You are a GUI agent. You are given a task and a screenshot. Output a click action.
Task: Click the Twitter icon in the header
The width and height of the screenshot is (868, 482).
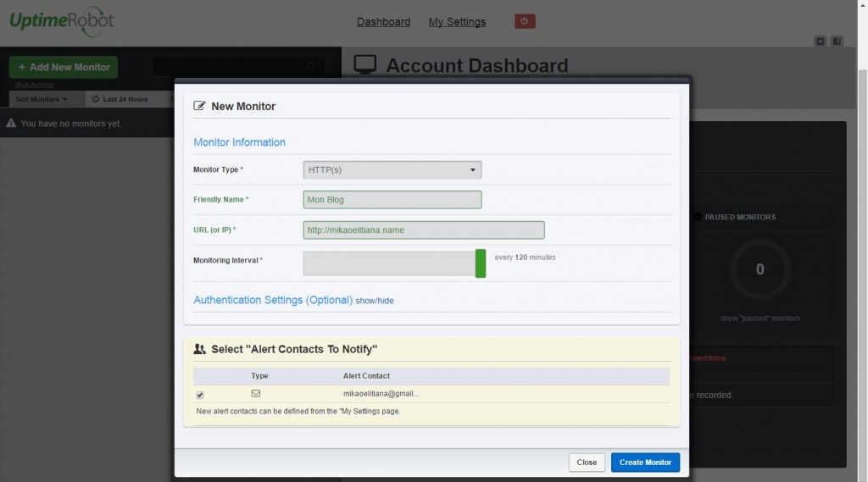(820, 41)
